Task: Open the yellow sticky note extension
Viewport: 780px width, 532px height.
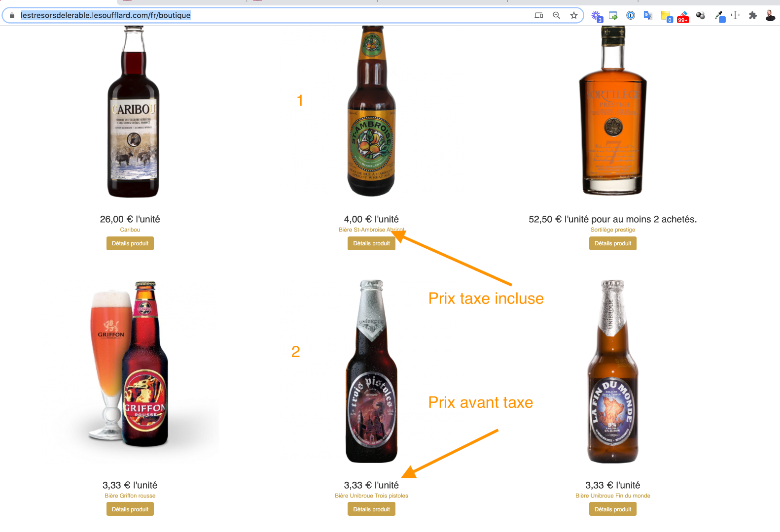Action: click(666, 16)
